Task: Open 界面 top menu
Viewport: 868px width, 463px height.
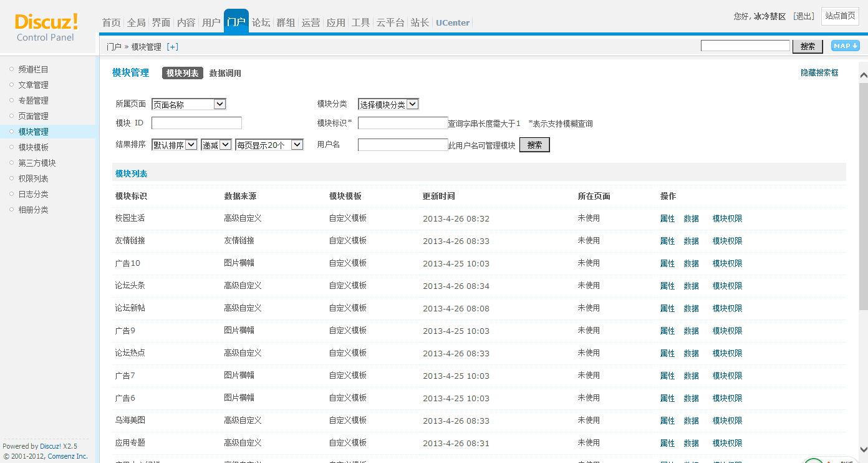Action: (x=161, y=22)
